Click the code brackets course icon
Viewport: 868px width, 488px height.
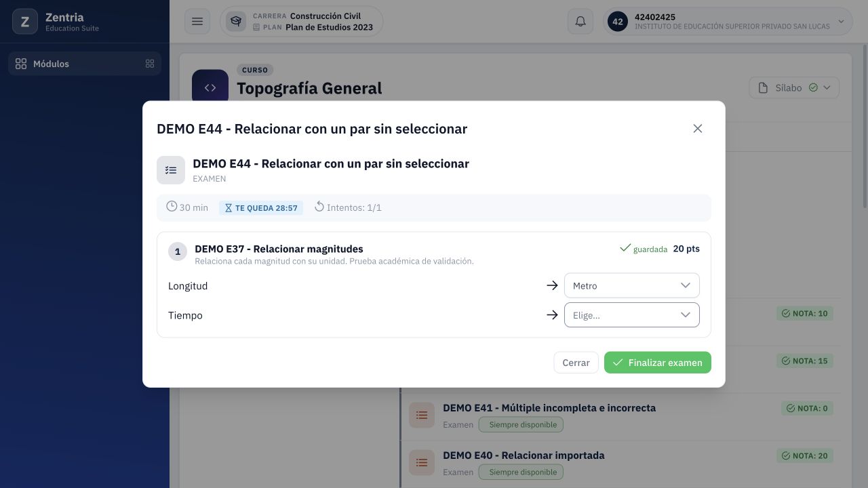pyautogui.click(x=210, y=87)
